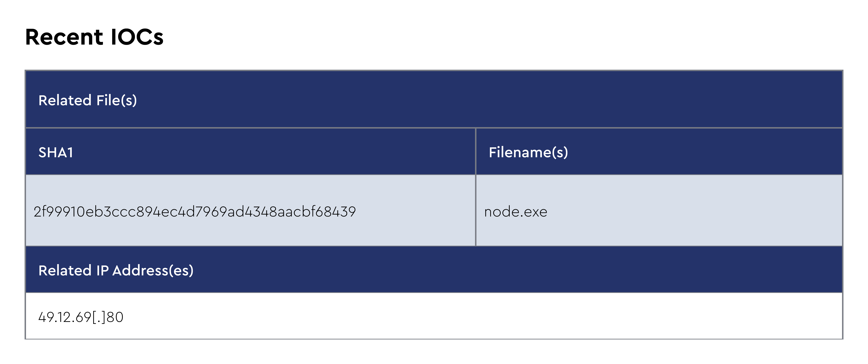
Task: Select the SHA1 hash value starting 2f99910e
Action: pyautogui.click(x=195, y=212)
